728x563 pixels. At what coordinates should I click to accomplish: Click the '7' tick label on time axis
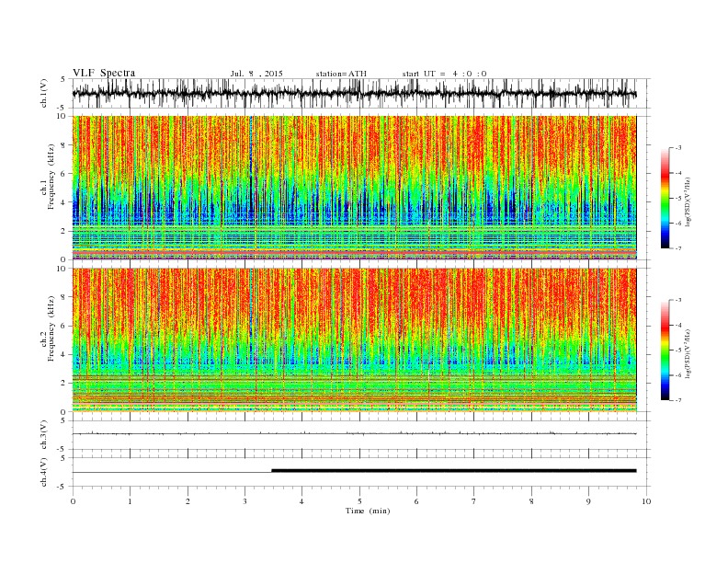pyautogui.click(x=474, y=501)
